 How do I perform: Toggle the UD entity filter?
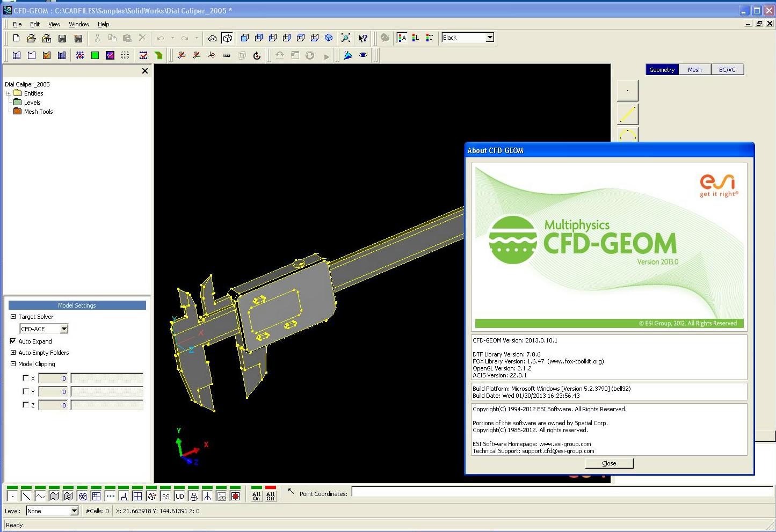(179, 496)
